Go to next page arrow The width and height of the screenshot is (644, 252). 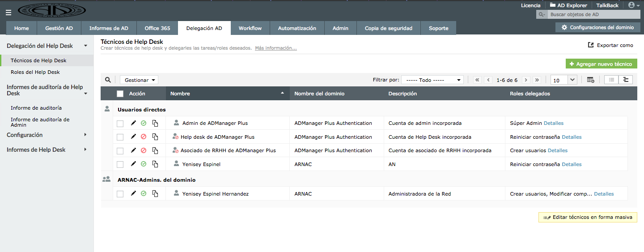point(526,80)
